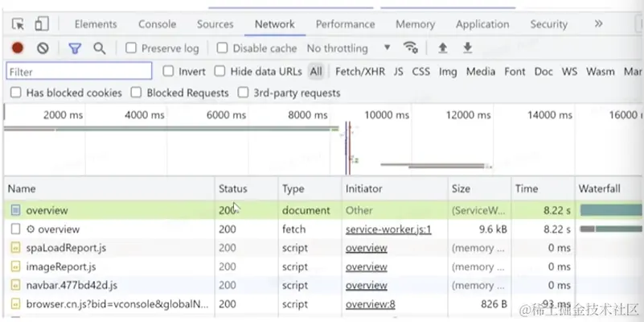The height and width of the screenshot is (322, 644).
Task: Clear the network log
Action: [x=43, y=48]
